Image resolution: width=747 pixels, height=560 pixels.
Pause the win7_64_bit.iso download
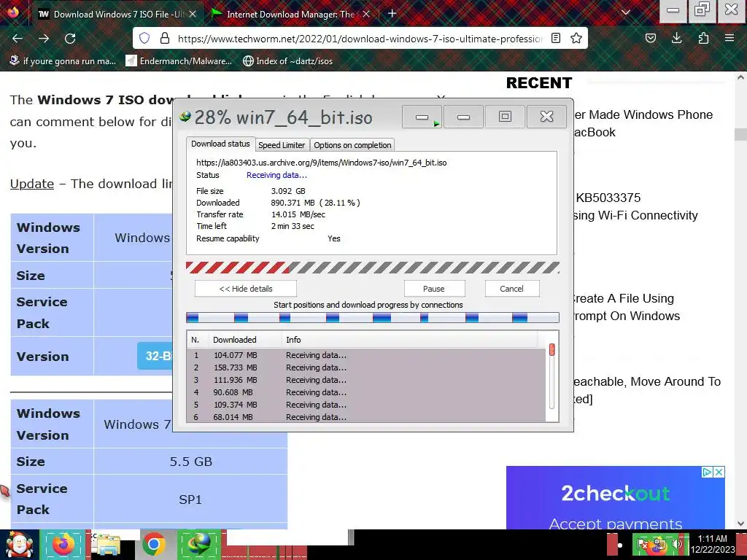pos(434,289)
